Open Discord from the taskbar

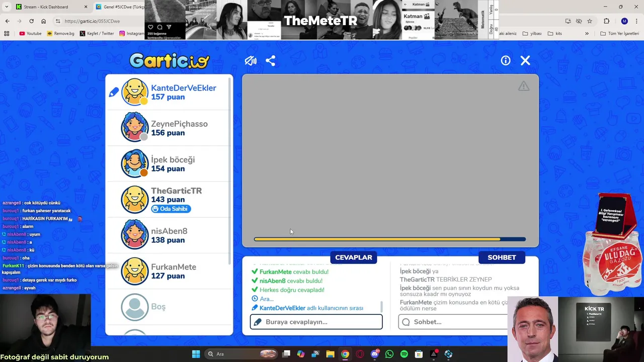(x=374, y=354)
